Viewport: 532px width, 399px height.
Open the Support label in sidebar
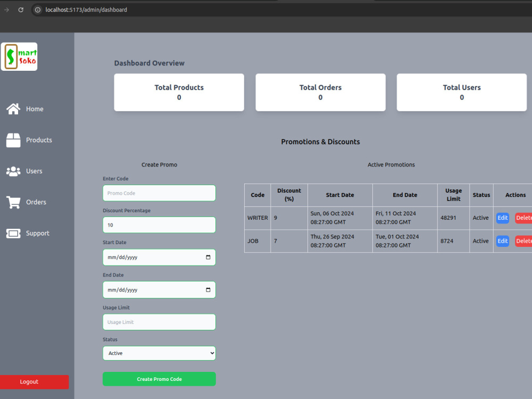click(x=38, y=234)
